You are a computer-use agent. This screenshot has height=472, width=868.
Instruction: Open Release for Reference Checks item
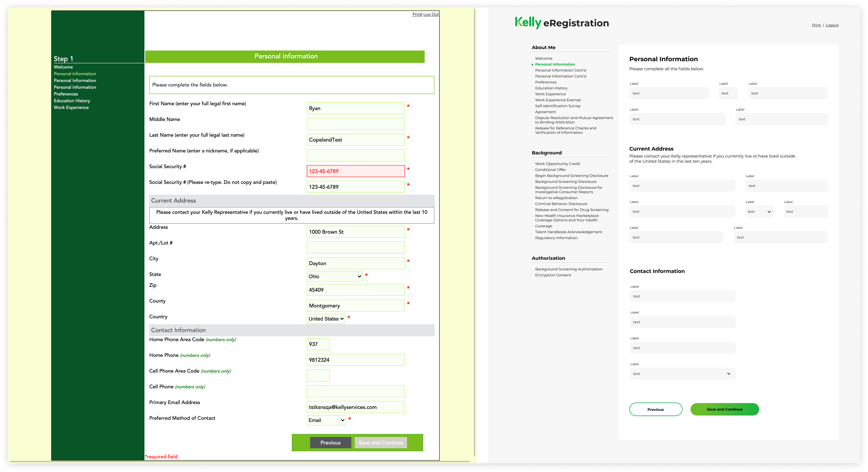pos(565,130)
